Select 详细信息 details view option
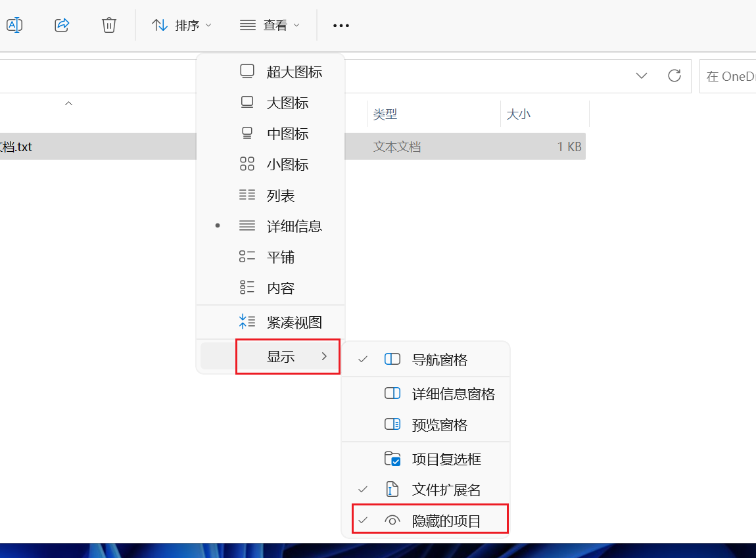Screen dimensions: 756x558 293,227
